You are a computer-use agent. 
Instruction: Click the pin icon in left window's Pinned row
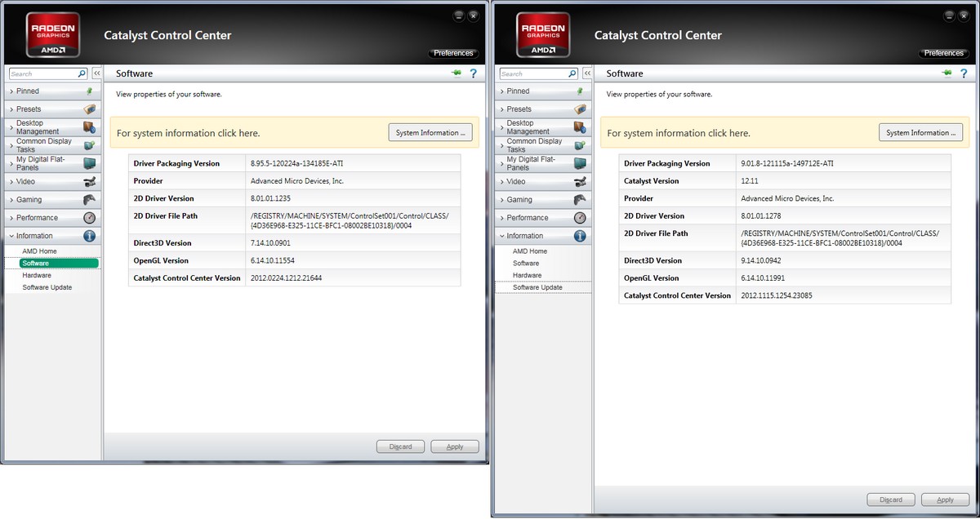tap(90, 91)
